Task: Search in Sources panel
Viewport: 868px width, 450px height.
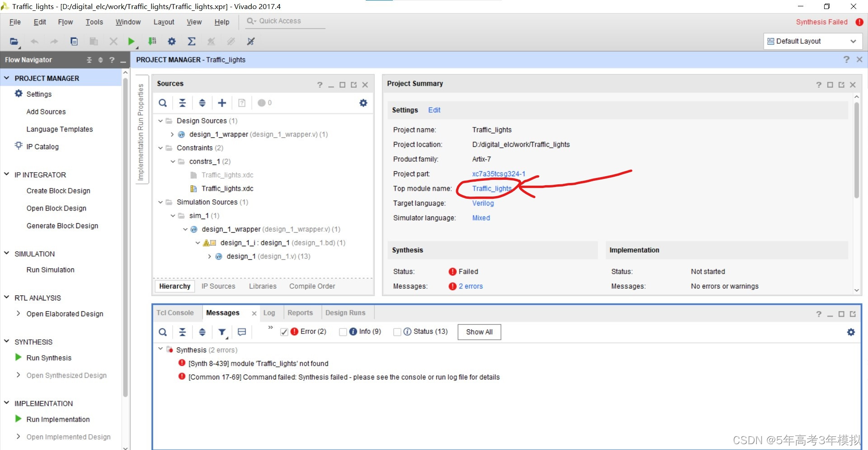Action: pyautogui.click(x=163, y=103)
